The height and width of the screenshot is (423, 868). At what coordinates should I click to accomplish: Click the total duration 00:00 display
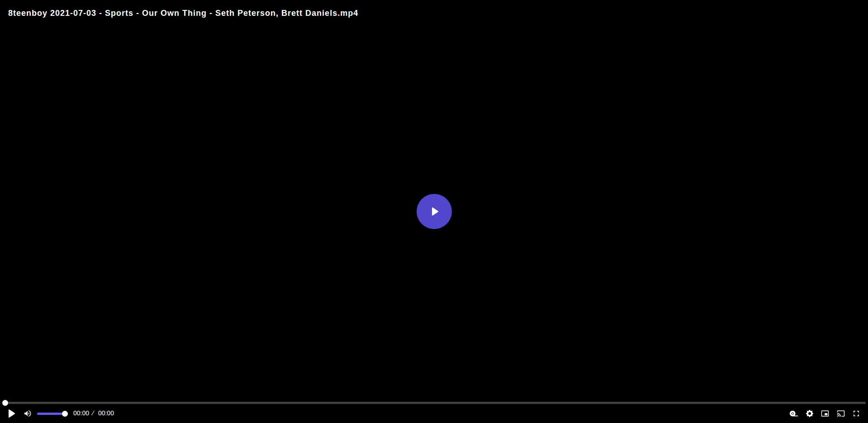[x=106, y=413]
